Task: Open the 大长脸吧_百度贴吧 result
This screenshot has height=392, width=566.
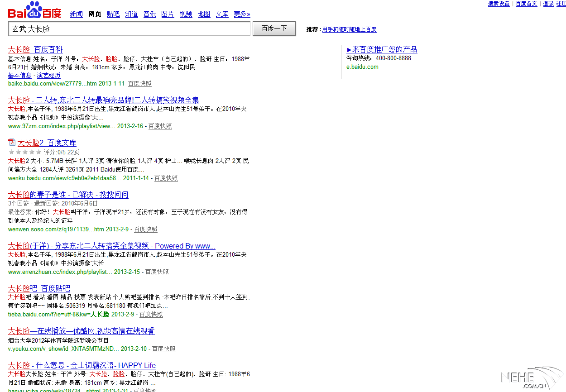Action: 39,289
